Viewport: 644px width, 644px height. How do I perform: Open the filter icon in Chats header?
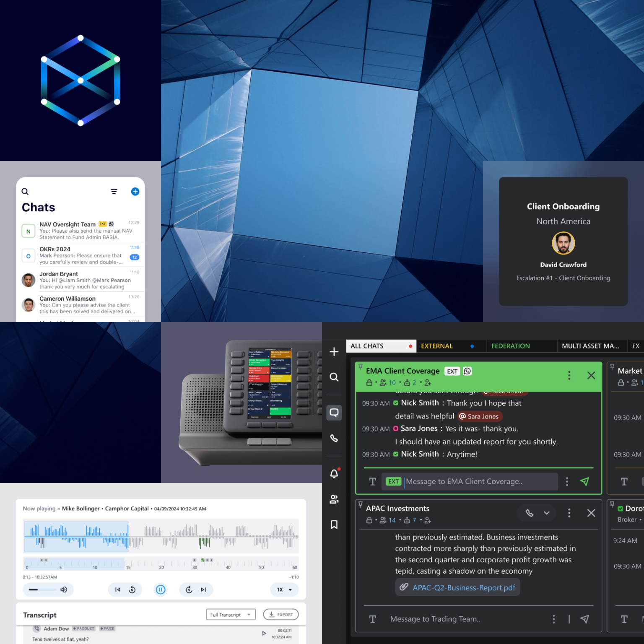tap(114, 192)
